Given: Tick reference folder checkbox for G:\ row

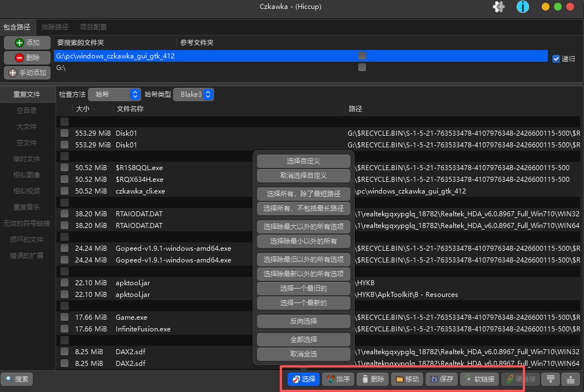Looking at the screenshot, I should tap(362, 67).
